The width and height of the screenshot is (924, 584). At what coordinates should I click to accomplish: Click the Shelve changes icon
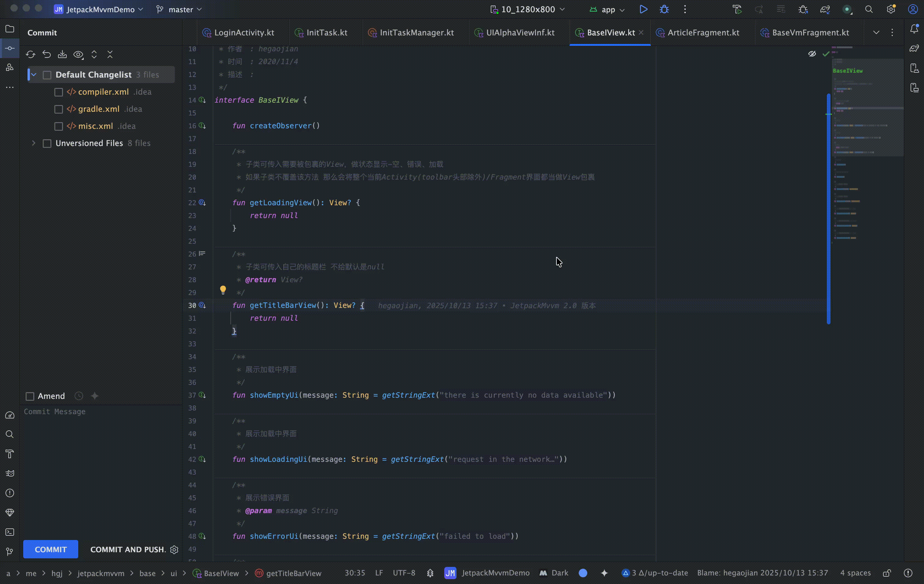tap(62, 54)
